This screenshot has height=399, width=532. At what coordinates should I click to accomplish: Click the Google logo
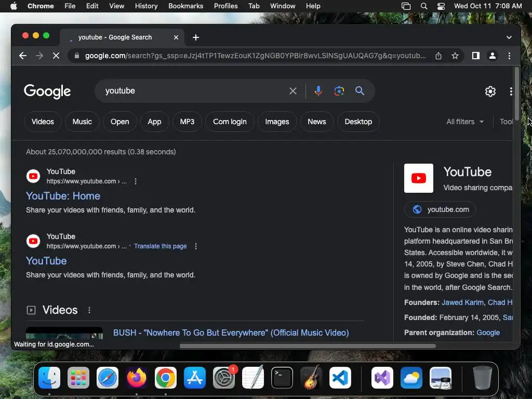click(47, 91)
